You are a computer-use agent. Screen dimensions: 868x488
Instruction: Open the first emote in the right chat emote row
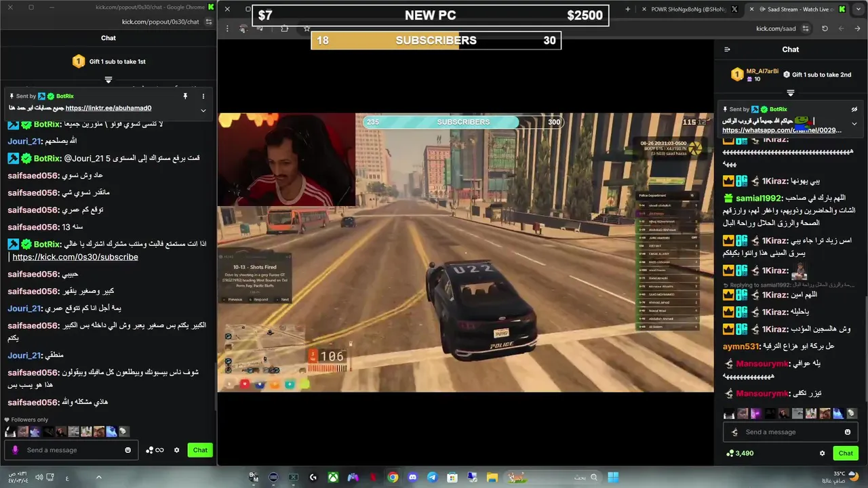(729, 413)
